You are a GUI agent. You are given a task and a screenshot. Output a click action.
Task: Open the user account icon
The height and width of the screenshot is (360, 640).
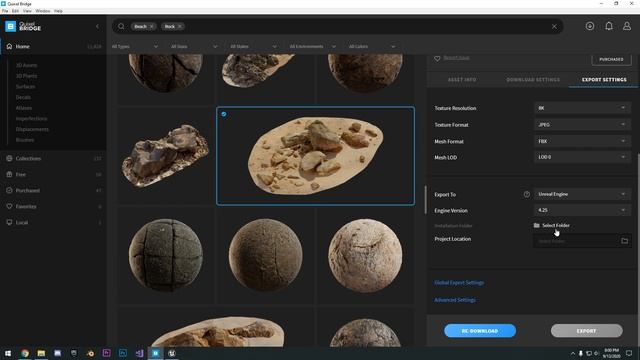[x=627, y=26]
